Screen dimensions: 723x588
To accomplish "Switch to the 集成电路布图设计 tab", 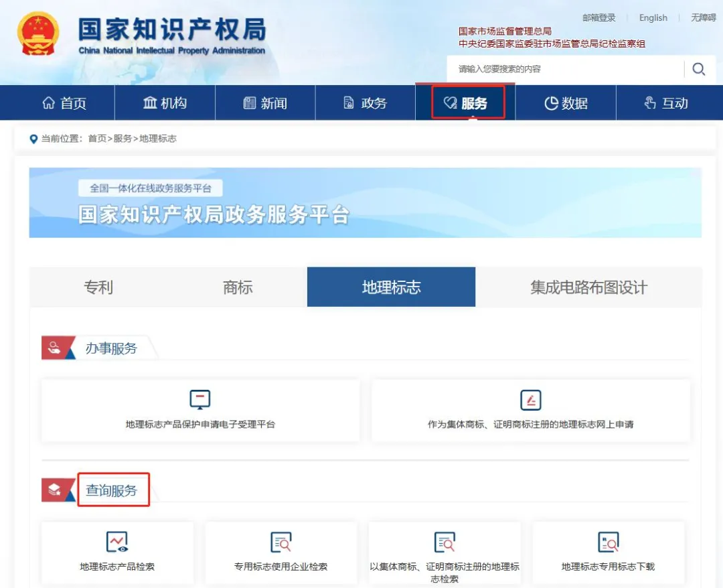I will (x=589, y=287).
